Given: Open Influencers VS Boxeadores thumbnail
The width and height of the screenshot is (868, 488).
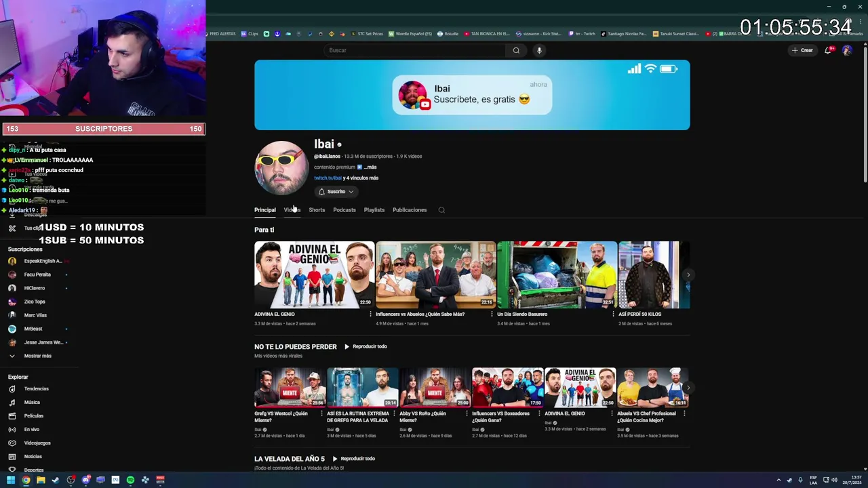Looking at the screenshot, I should [507, 388].
